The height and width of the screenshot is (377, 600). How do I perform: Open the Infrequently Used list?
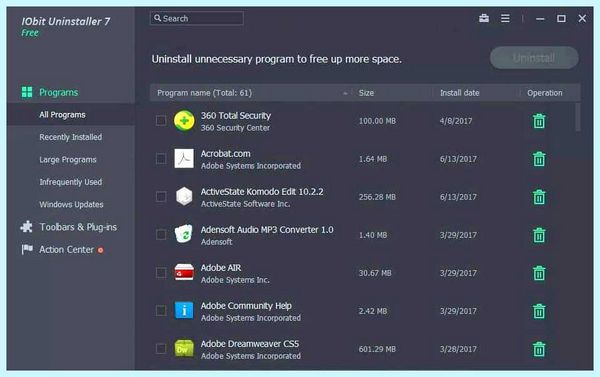(71, 182)
